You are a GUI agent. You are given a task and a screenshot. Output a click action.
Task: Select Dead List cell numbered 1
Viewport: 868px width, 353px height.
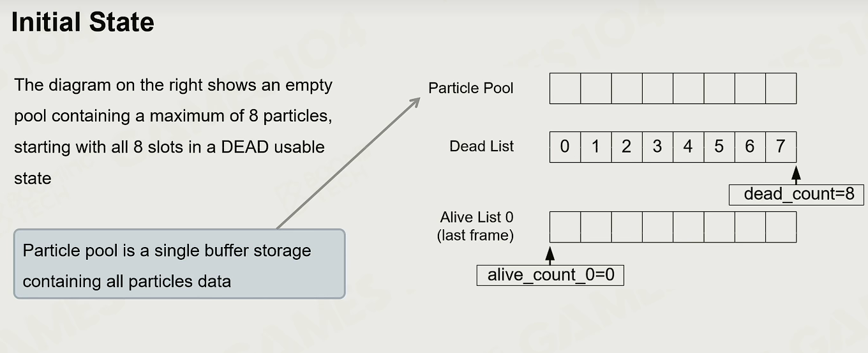(596, 147)
